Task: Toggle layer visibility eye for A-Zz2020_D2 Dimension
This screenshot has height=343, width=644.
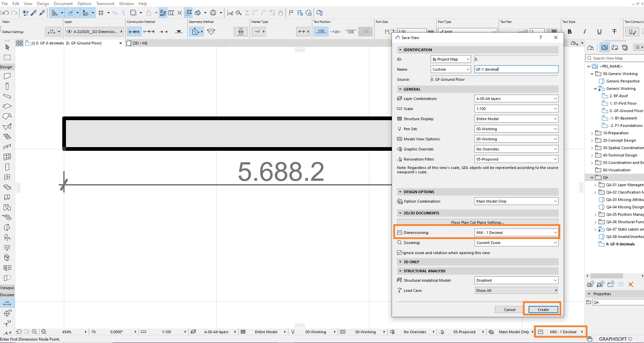Action: (x=69, y=32)
